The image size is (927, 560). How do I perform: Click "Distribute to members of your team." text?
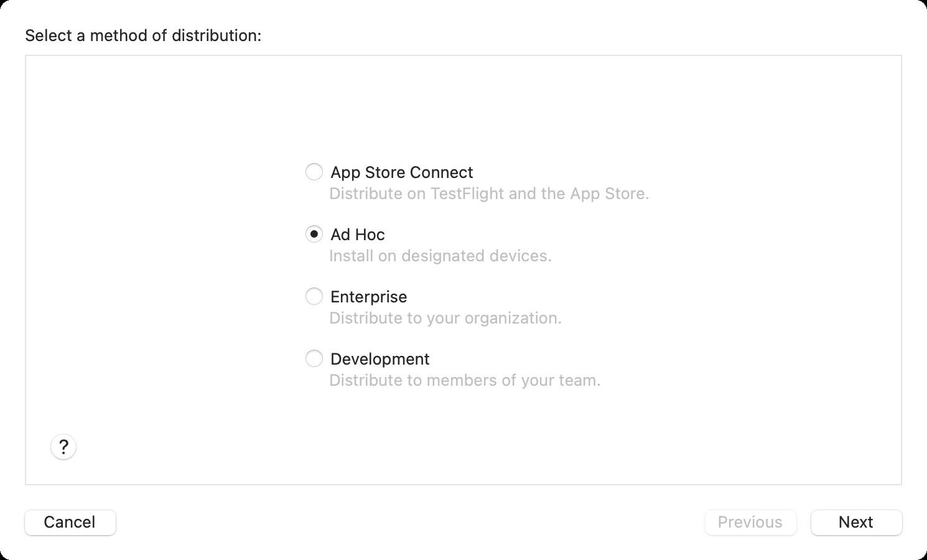pyautogui.click(x=464, y=380)
